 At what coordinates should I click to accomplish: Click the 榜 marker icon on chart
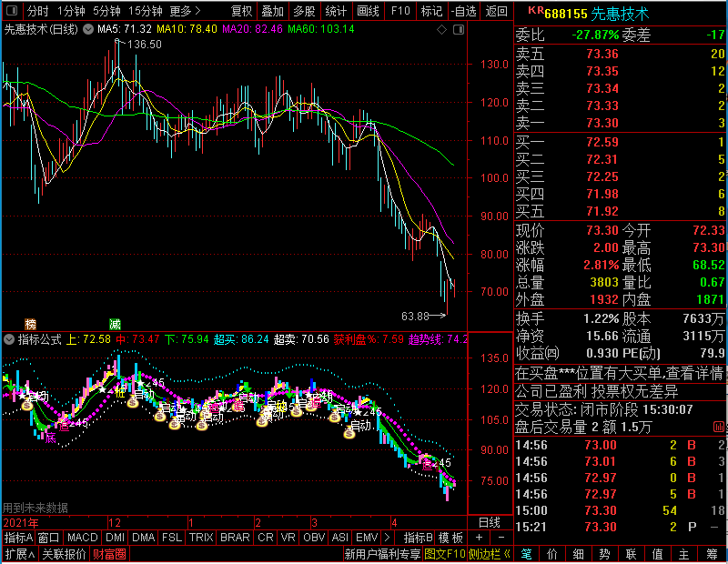pyautogui.click(x=30, y=324)
